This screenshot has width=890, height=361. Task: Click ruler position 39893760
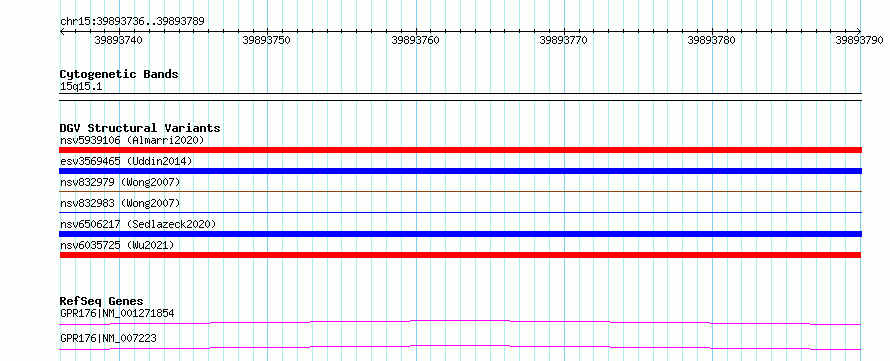click(415, 40)
